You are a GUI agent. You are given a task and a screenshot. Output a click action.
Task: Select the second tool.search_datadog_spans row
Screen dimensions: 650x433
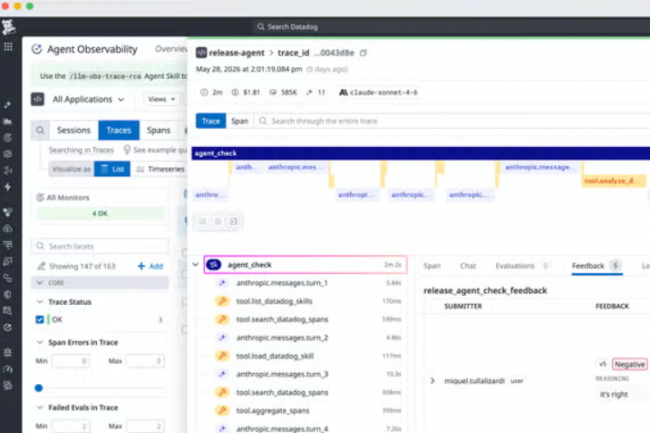(x=305, y=392)
